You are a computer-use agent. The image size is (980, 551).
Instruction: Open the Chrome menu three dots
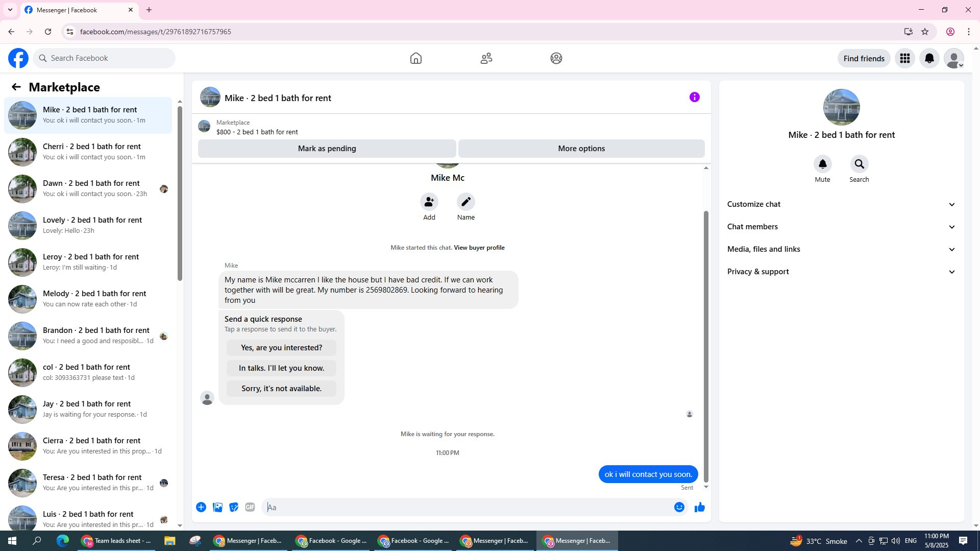969,32
